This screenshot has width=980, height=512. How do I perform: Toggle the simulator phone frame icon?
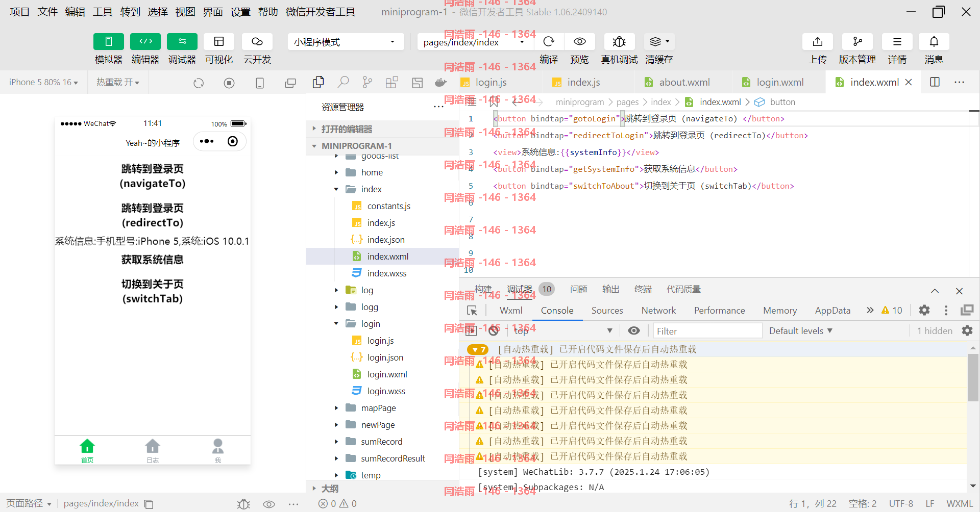pyautogui.click(x=260, y=83)
